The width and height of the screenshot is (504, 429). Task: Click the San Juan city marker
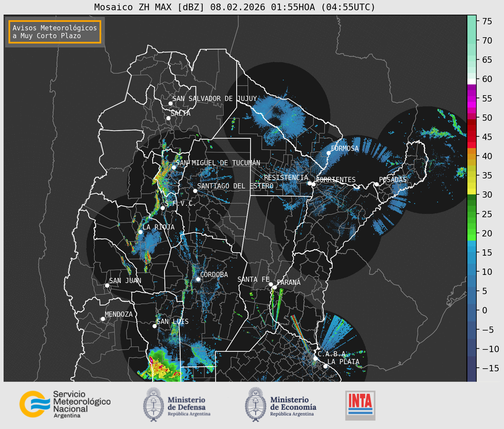click(107, 285)
